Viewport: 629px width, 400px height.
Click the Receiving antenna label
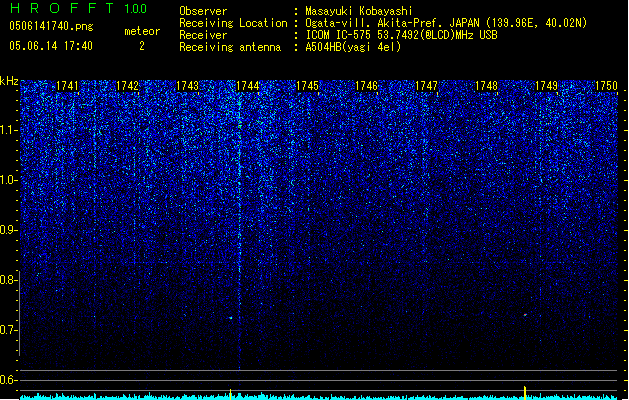click(x=230, y=47)
